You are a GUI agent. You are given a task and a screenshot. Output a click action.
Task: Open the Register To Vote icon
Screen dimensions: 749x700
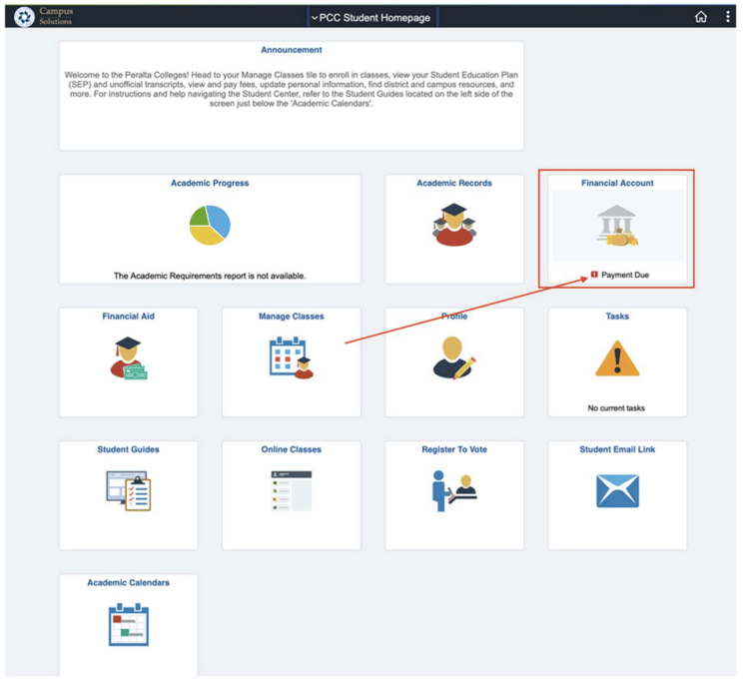click(454, 491)
